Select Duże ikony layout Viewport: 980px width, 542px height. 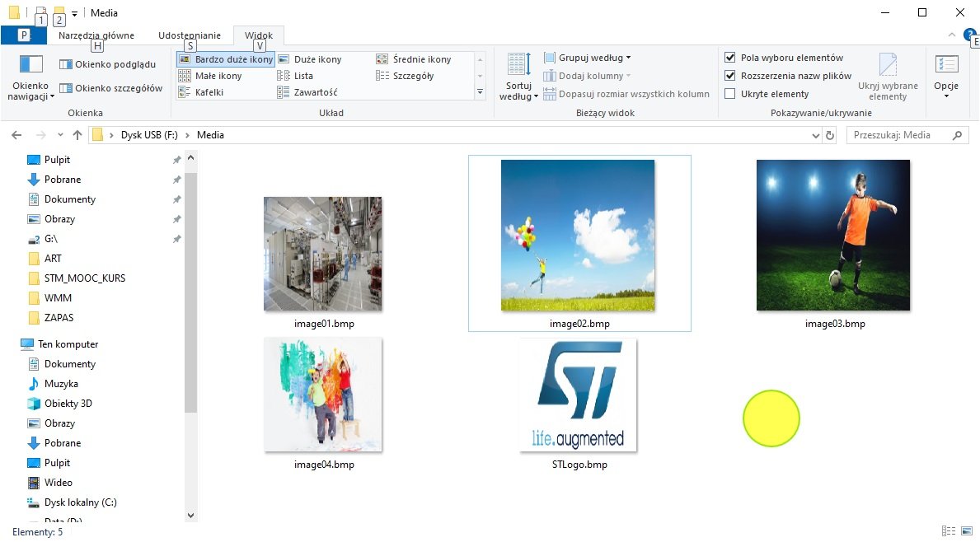(310, 59)
